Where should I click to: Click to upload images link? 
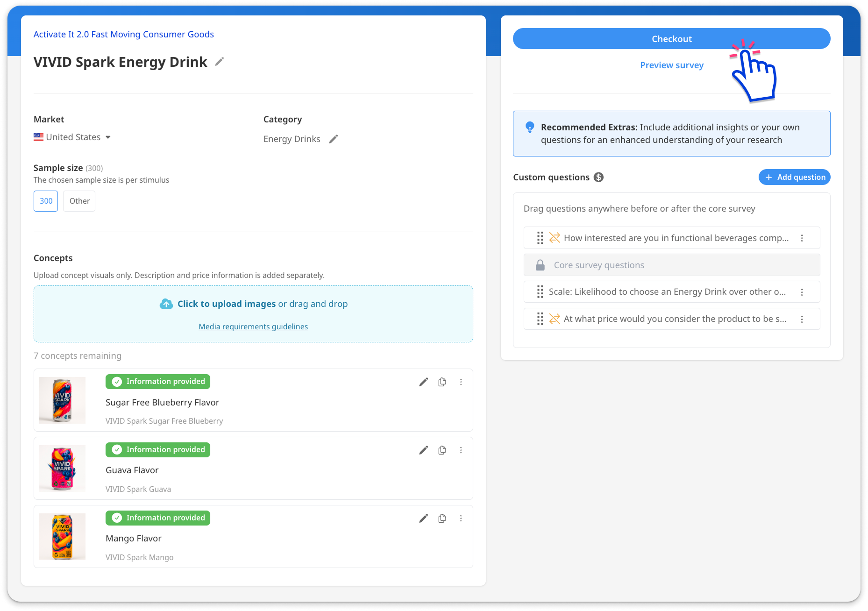click(227, 304)
